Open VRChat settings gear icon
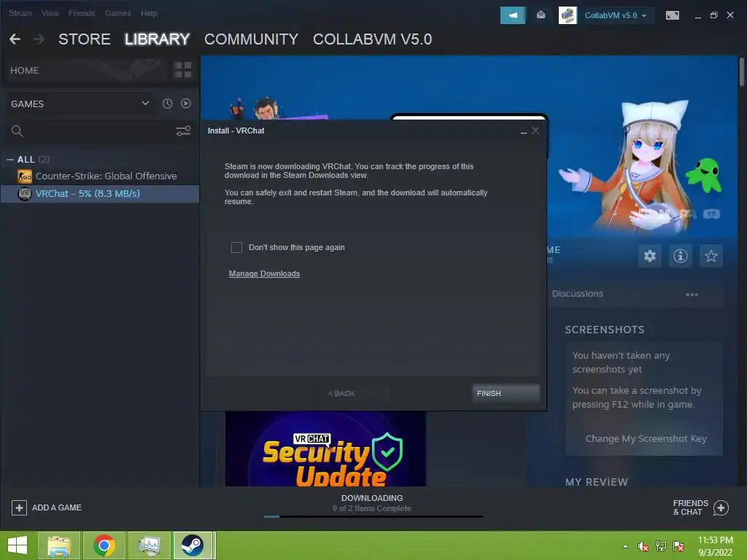This screenshot has height=560, width=747. click(650, 256)
